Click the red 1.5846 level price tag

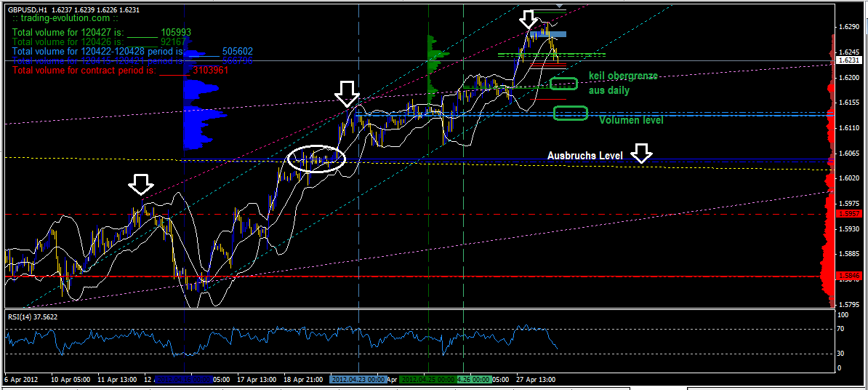(849, 275)
